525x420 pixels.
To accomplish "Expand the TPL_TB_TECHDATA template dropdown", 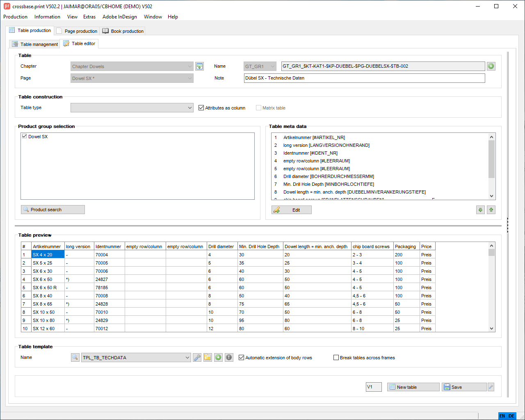I will click(136, 357).
